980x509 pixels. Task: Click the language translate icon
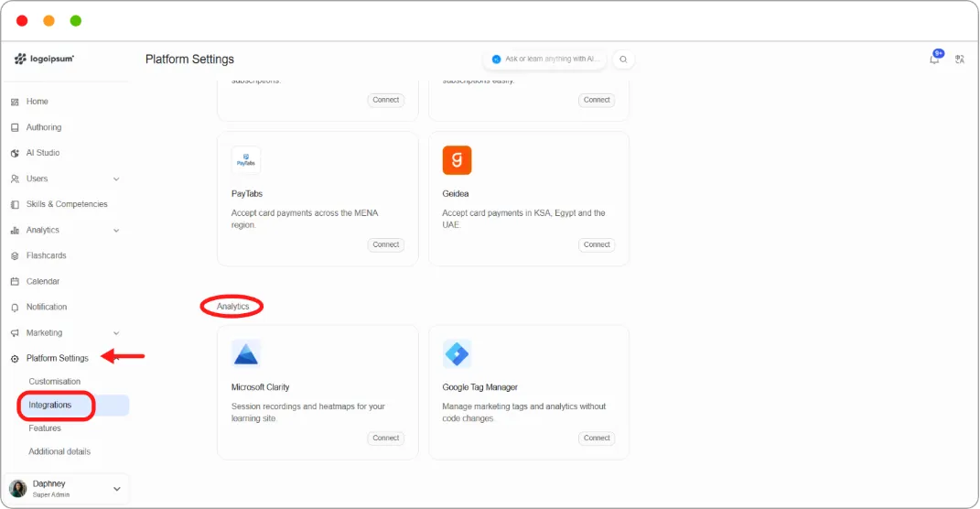pos(960,59)
